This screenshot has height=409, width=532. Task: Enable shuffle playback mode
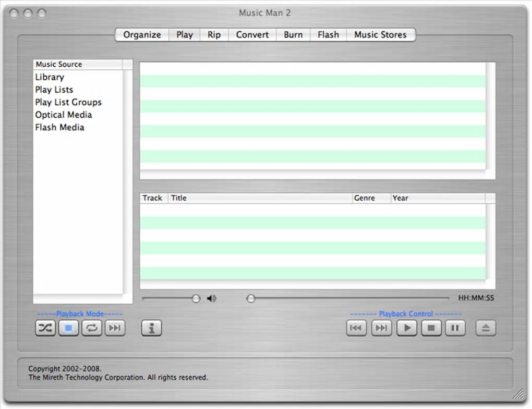pyautogui.click(x=45, y=328)
